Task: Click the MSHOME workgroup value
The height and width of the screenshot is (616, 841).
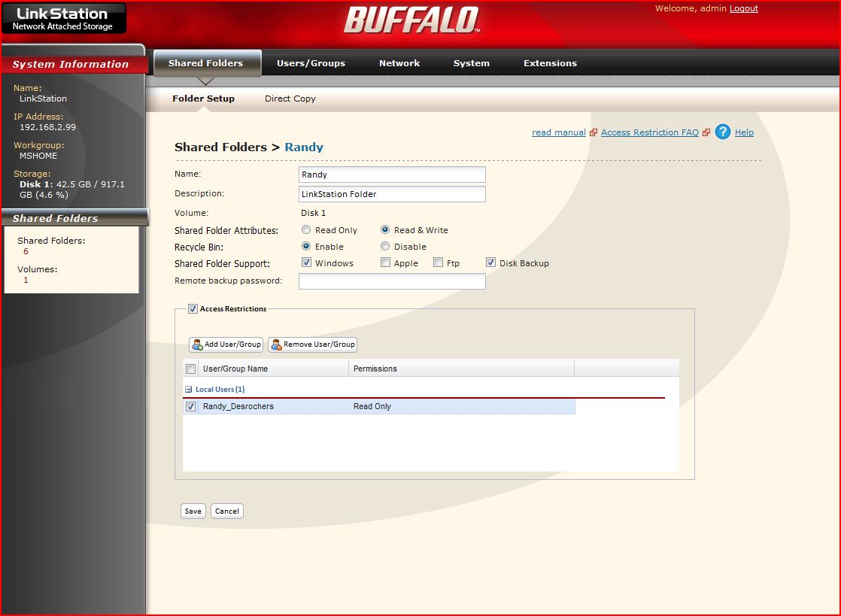Action: click(x=38, y=156)
